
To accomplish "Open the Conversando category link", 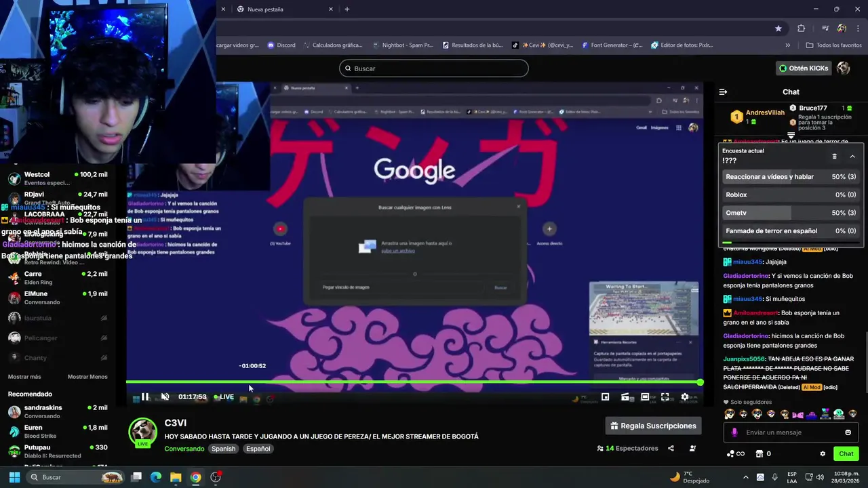I will [184, 449].
